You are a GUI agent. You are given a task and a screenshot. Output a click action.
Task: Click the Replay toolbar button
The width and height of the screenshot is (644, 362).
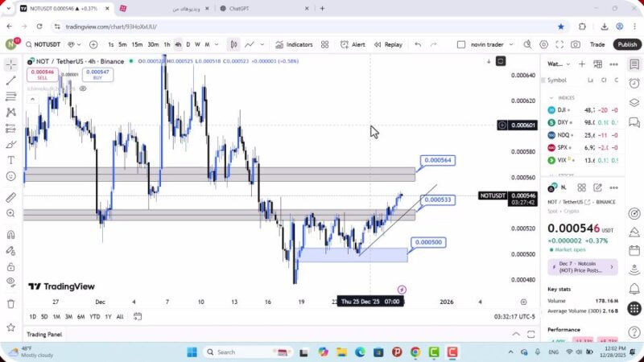coord(388,45)
